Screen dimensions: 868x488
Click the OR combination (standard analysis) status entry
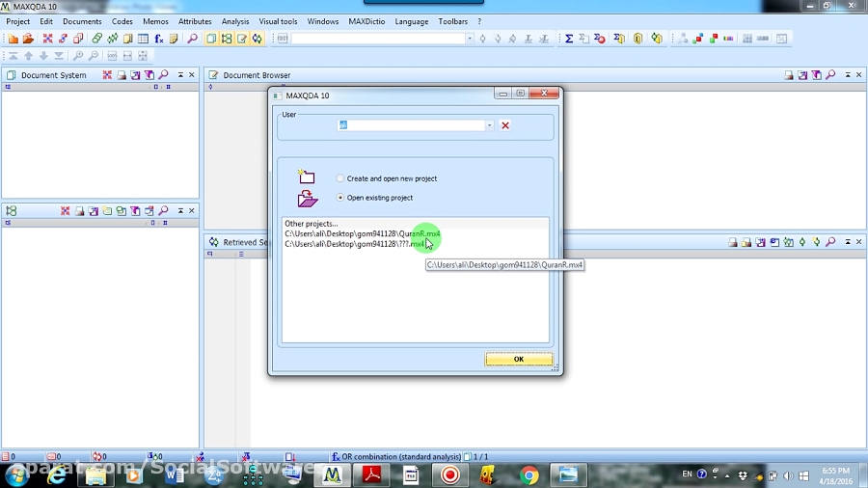coord(396,457)
